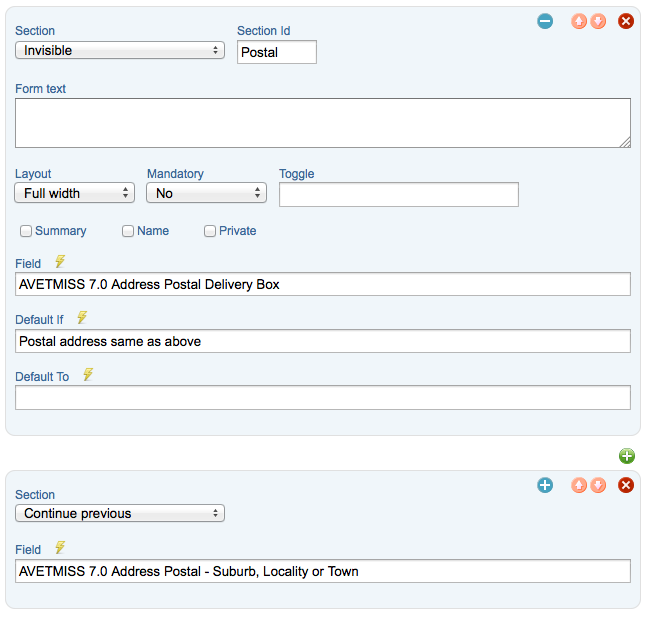Expand the Continue previous section with plus icon
This screenshot has width=648, height=618.
[x=545, y=485]
